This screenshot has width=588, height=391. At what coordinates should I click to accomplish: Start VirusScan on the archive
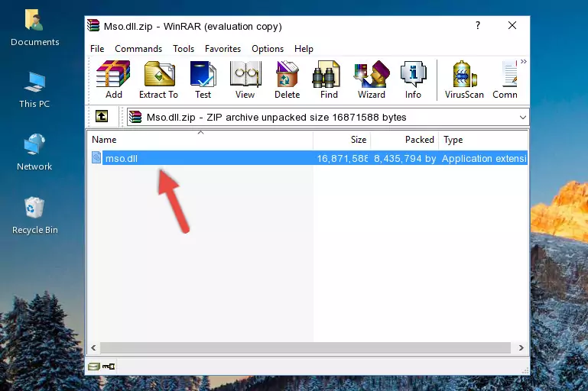464,79
